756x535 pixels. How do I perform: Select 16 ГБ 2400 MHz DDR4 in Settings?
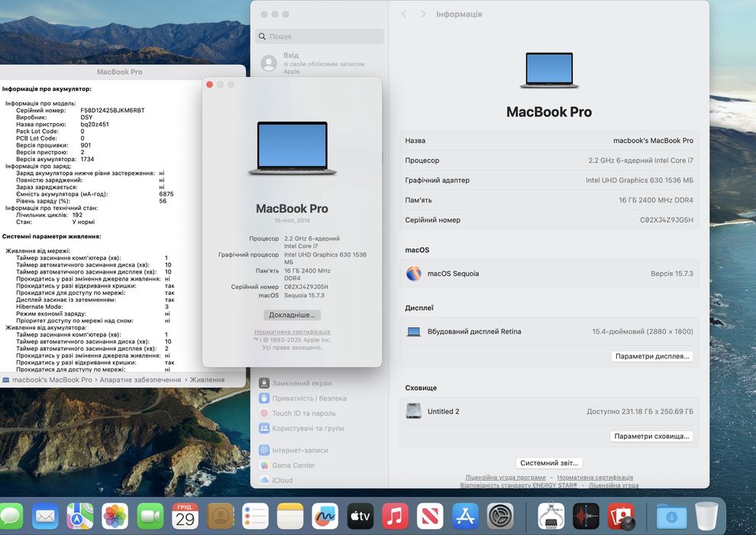(x=656, y=199)
